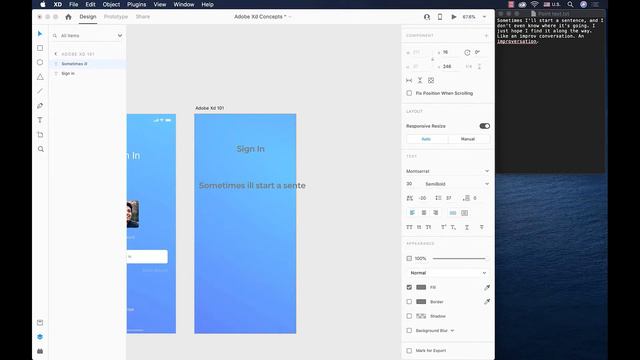Apply superscript text style
640x360 pixels.
pos(443,227)
